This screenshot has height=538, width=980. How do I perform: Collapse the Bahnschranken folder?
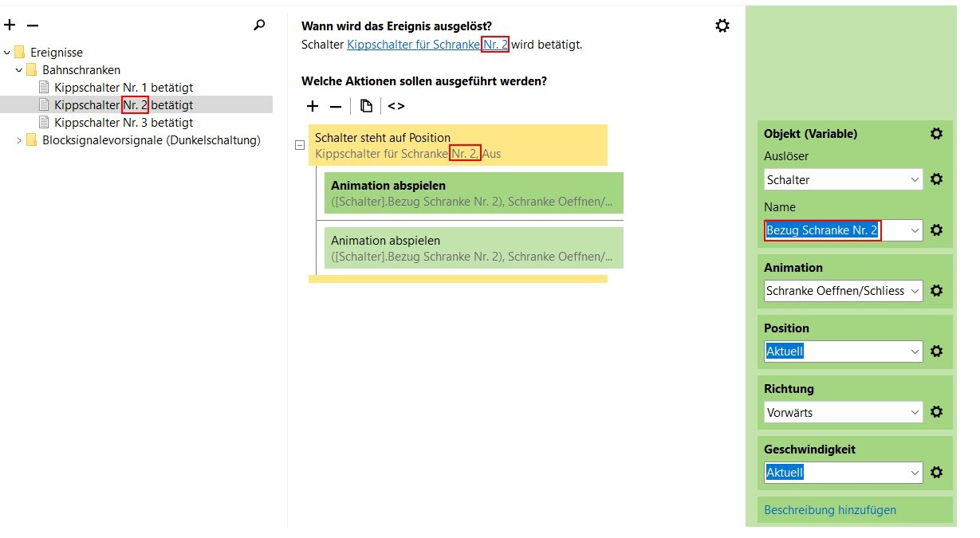[x=19, y=70]
